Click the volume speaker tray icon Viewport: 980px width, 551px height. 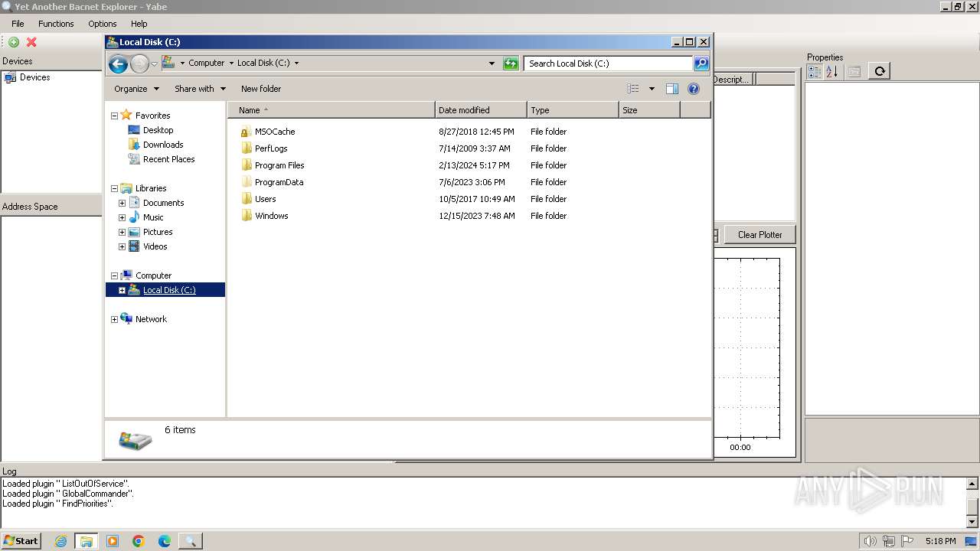pos(871,541)
